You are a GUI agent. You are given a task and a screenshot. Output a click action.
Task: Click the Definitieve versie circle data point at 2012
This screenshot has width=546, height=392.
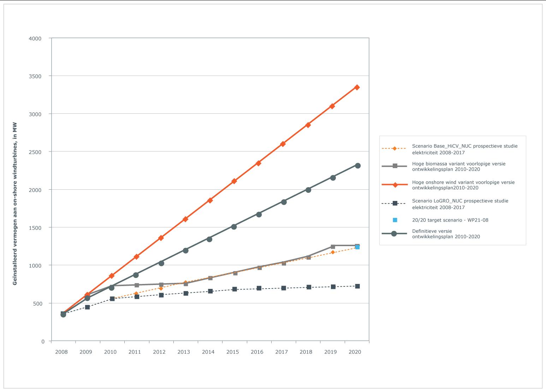(x=161, y=263)
